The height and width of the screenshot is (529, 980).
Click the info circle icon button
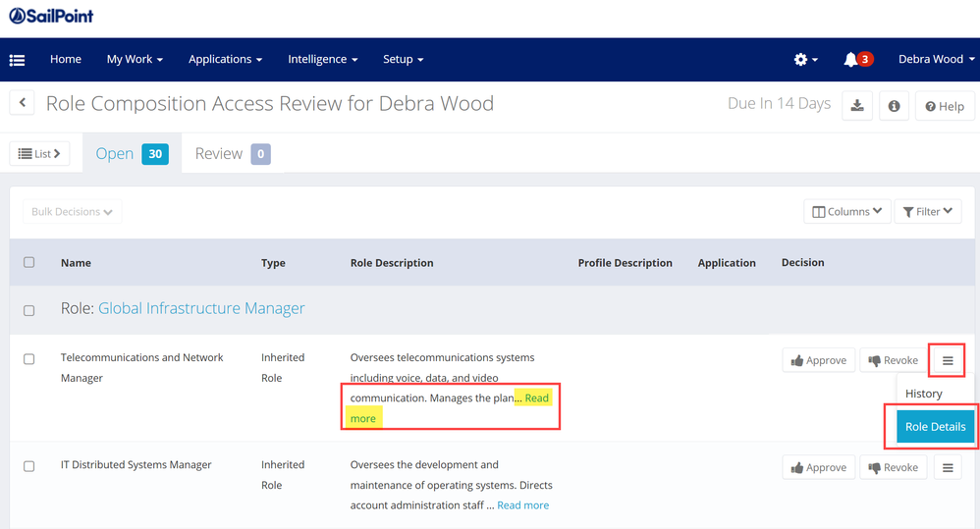[x=894, y=106]
